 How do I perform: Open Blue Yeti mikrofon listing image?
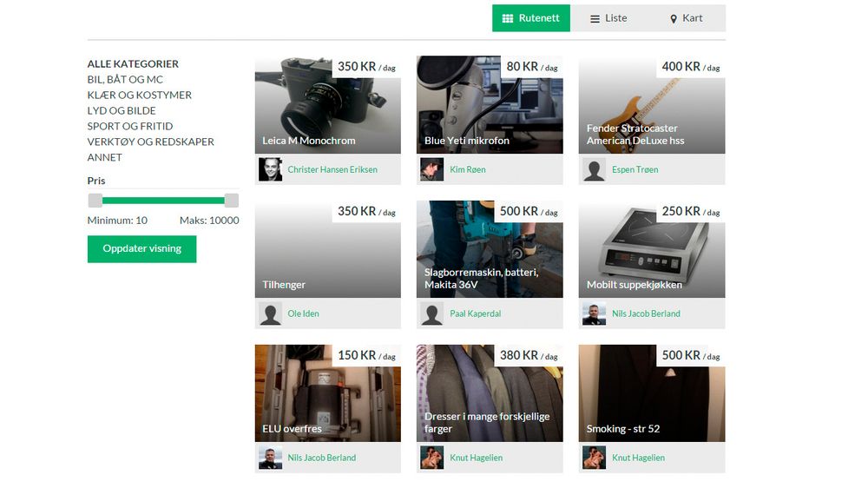pyautogui.click(x=490, y=105)
